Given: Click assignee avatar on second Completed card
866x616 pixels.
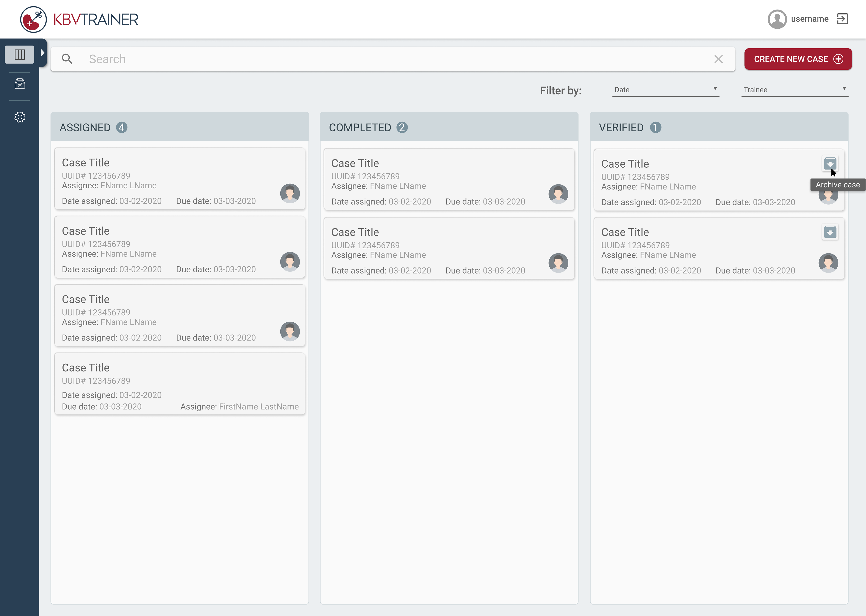Looking at the screenshot, I should (x=558, y=263).
